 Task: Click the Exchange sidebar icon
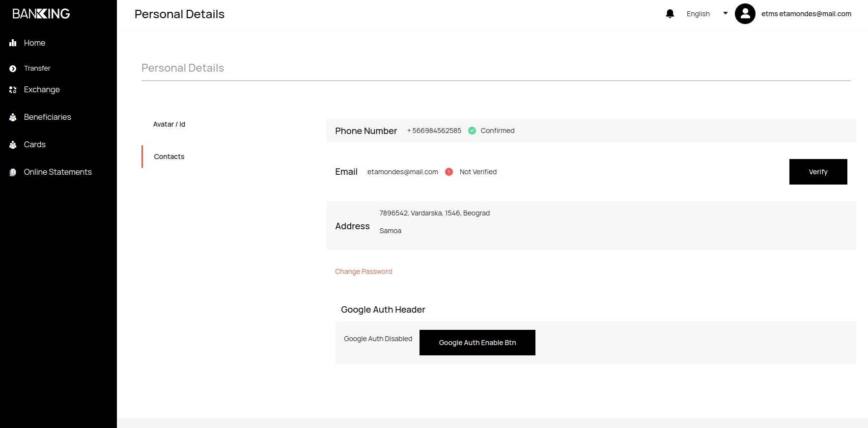click(x=13, y=90)
